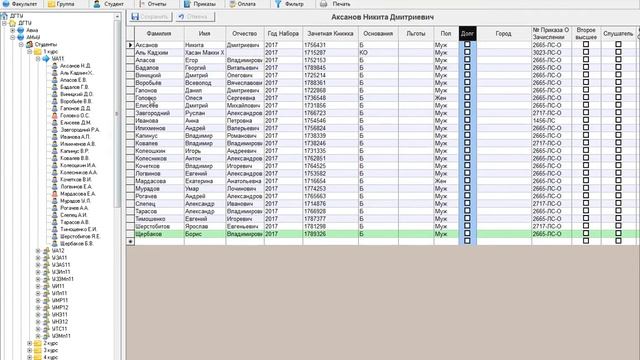Toggle Второе высшее checkbox for Аксанов row
Viewport: 640px width, 360px height.
click(x=586, y=44)
